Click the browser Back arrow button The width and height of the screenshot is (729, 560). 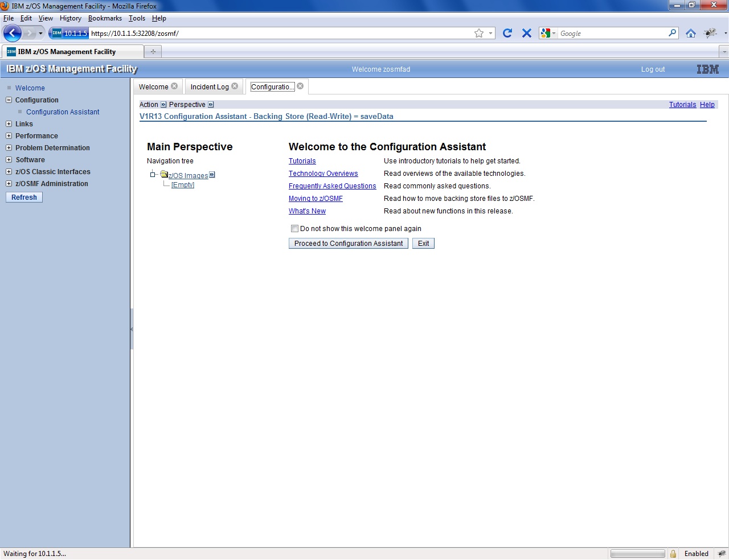pos(12,33)
